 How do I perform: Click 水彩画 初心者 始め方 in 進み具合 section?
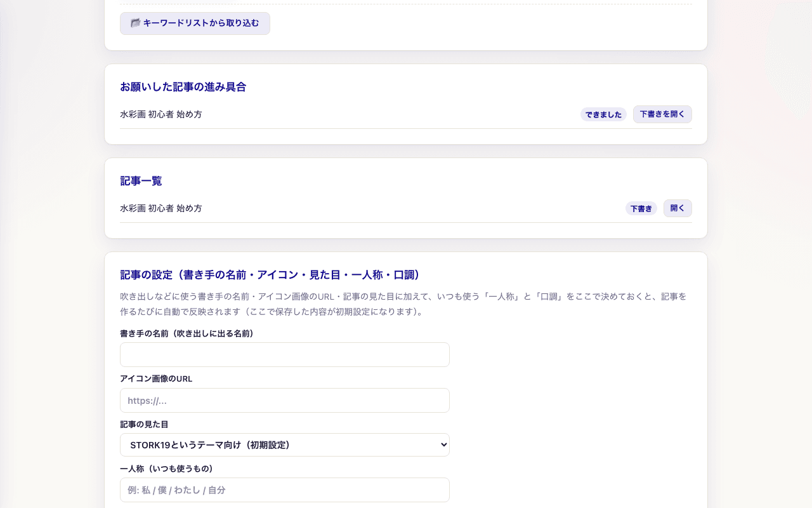pos(161,114)
